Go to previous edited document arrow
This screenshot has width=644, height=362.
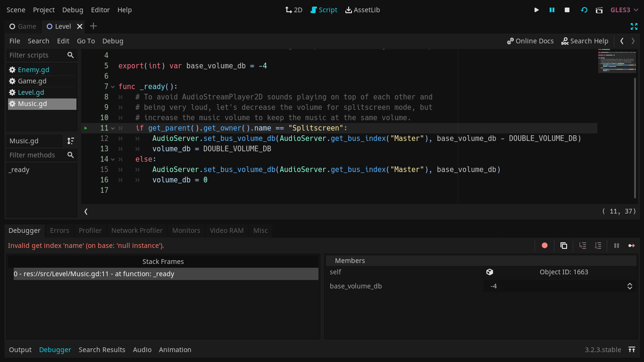coord(622,41)
